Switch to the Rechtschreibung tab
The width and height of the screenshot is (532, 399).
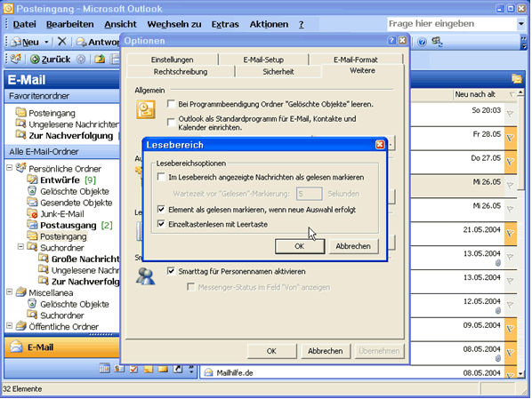click(181, 71)
